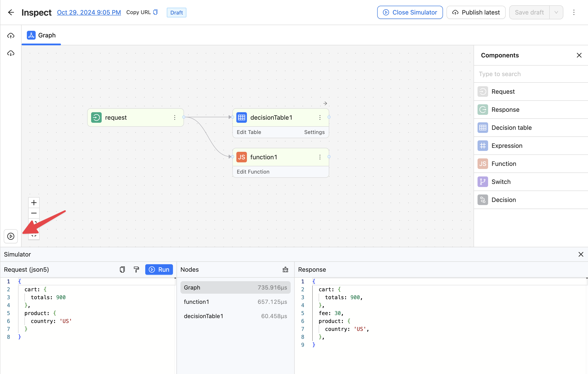Select the Response component

[x=531, y=110]
